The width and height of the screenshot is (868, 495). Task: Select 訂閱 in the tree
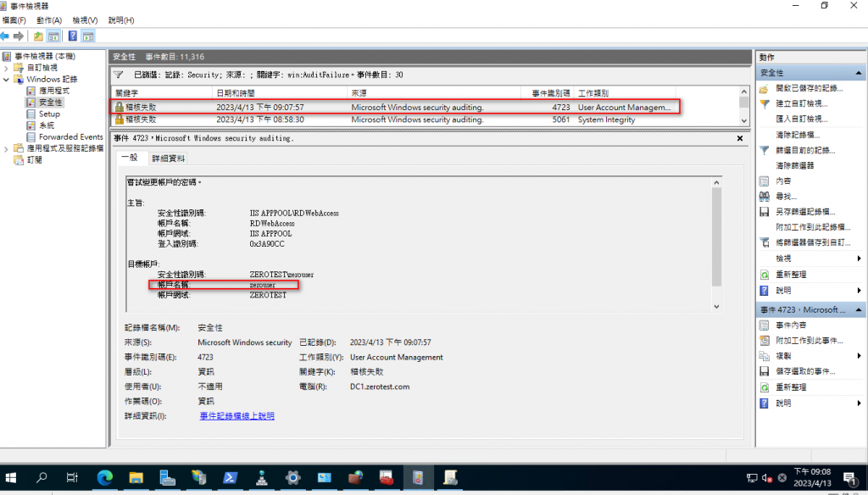pos(34,160)
